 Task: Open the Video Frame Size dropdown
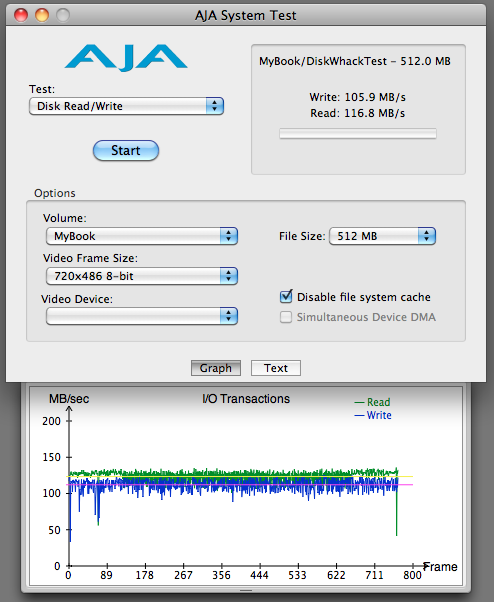click(142, 276)
